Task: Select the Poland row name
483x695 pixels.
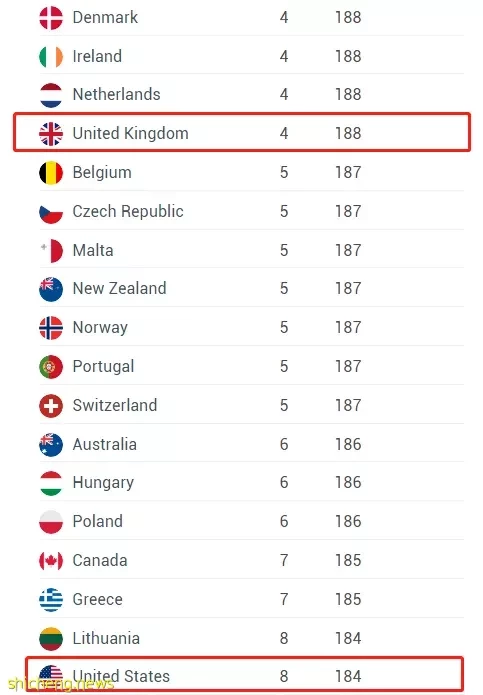Action: (97, 521)
